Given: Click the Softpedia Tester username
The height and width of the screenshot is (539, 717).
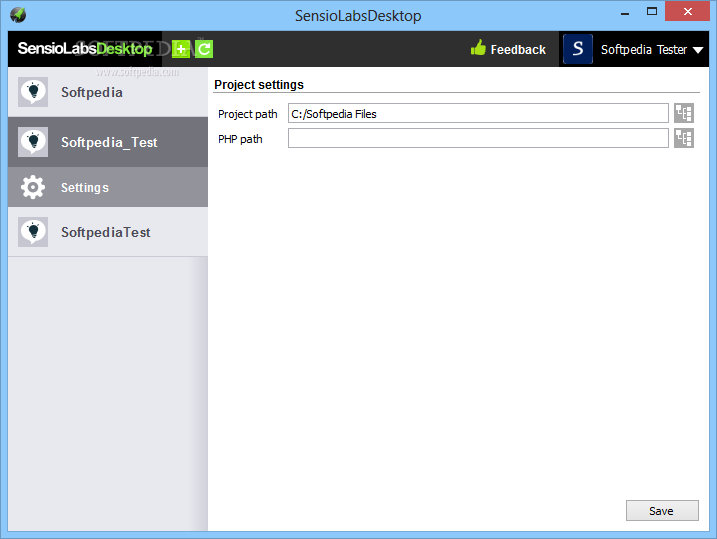Looking at the screenshot, I should (x=643, y=49).
